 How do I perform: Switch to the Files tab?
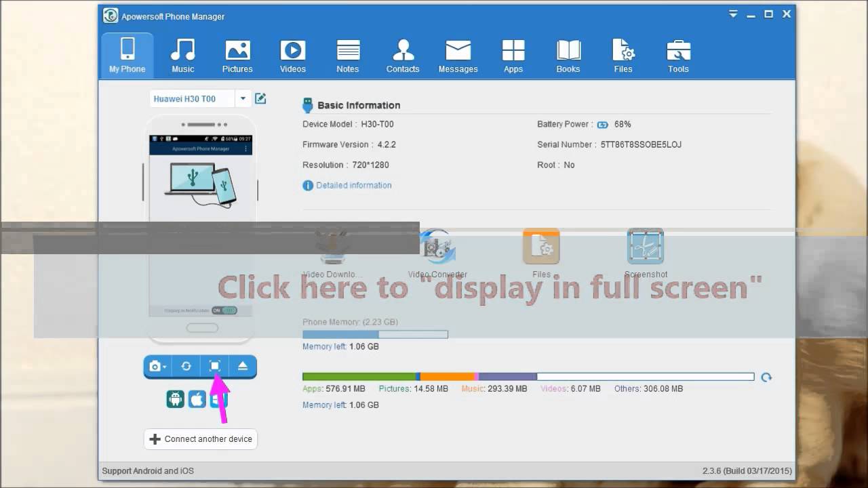tap(623, 55)
